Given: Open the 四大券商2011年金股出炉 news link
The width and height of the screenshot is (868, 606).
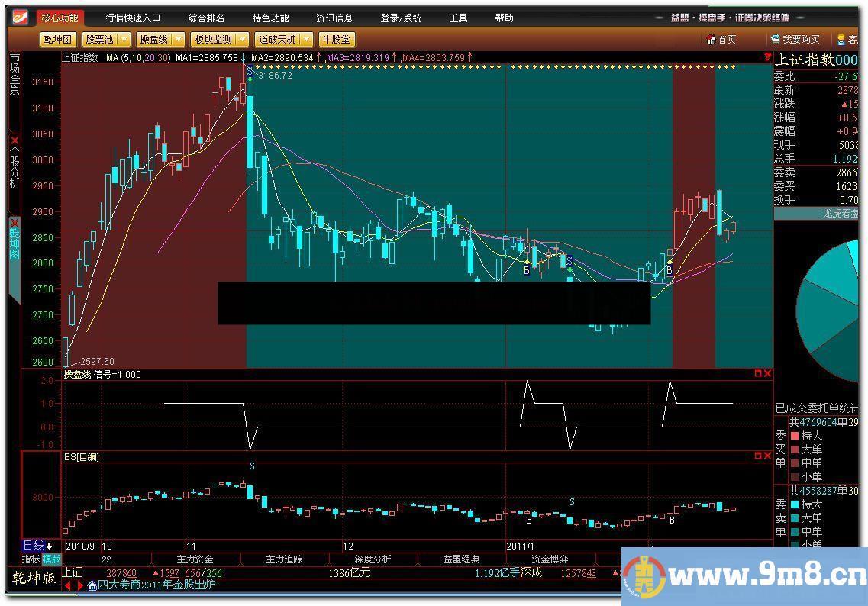Looking at the screenshot, I should pos(156,585).
